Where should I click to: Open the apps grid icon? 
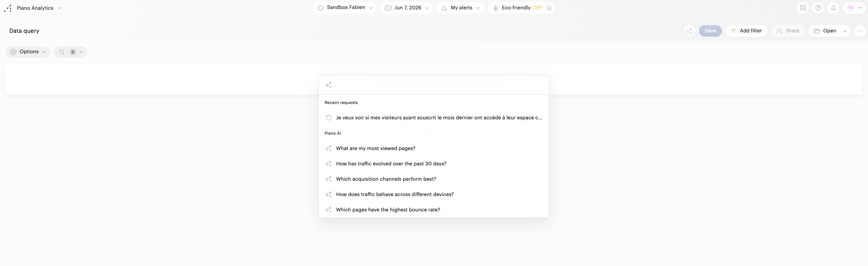(803, 8)
